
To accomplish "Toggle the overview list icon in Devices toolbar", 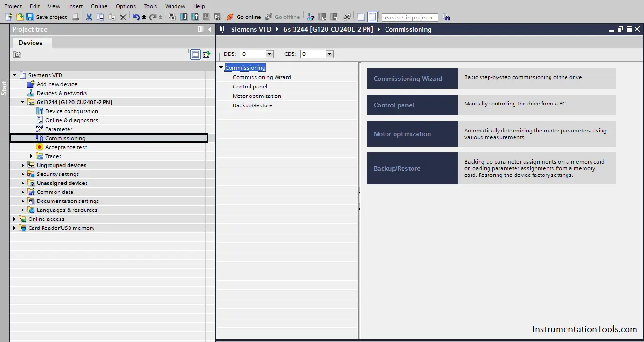I will pos(196,54).
